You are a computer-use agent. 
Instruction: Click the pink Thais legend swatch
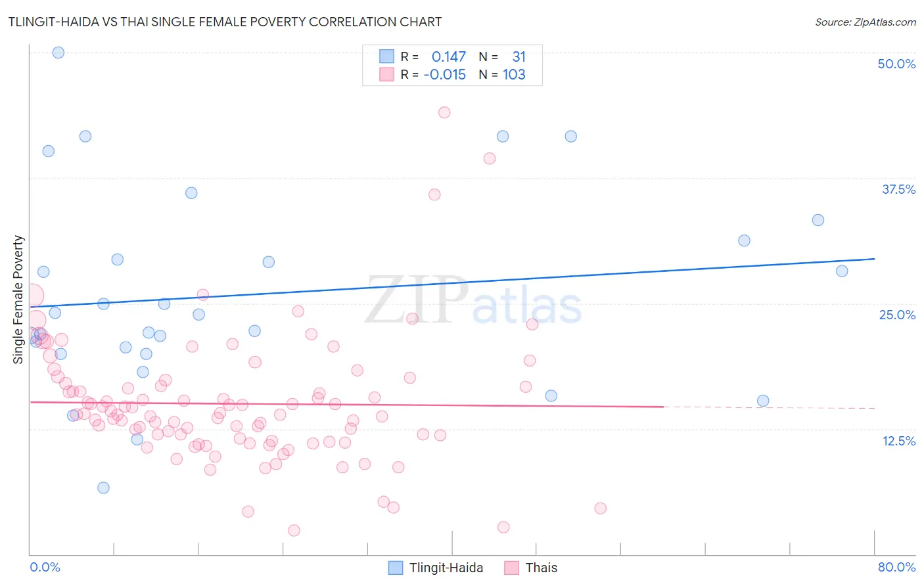pyautogui.click(x=512, y=568)
